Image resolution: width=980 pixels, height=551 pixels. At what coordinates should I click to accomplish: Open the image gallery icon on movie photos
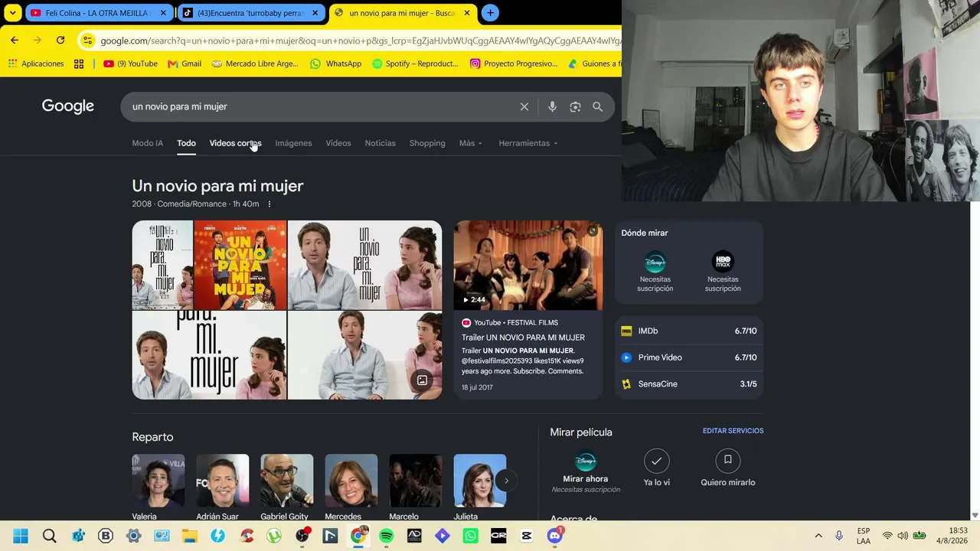pos(422,380)
